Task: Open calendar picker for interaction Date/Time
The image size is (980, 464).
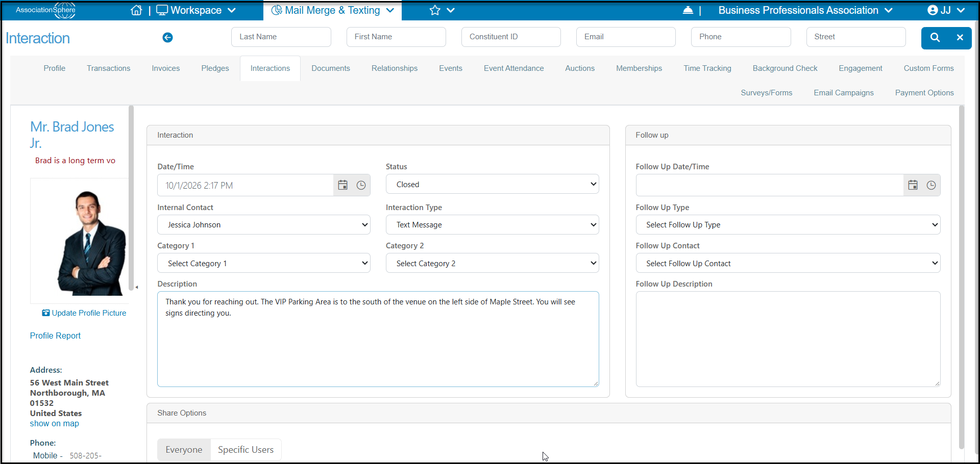Action: tap(343, 185)
